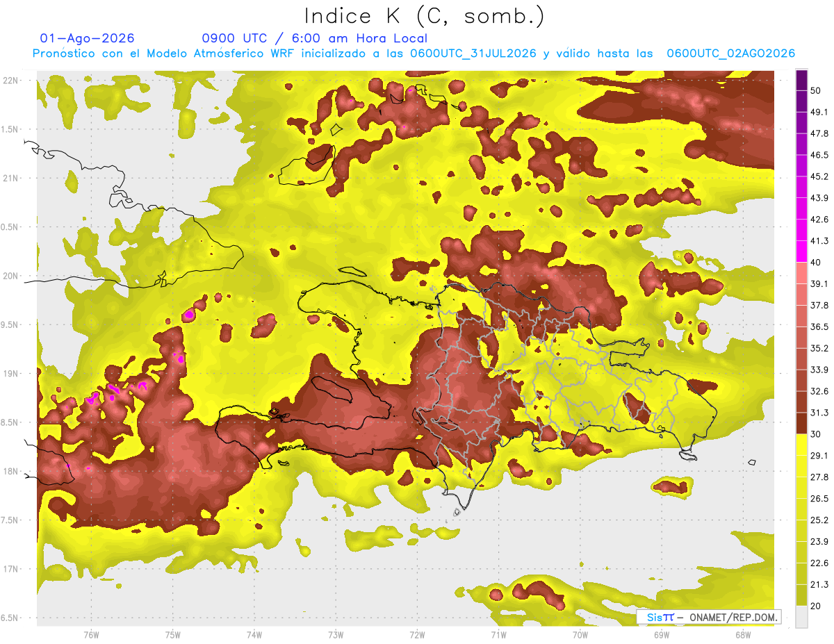
Task: Click the colorbar value "23.9"
Action: click(x=819, y=542)
